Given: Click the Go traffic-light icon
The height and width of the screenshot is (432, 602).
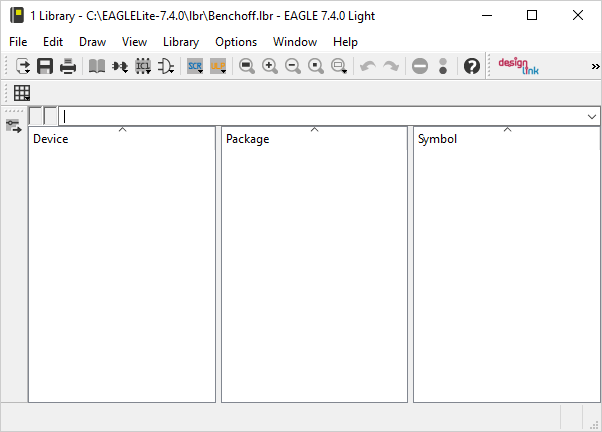Looking at the screenshot, I should [443, 66].
